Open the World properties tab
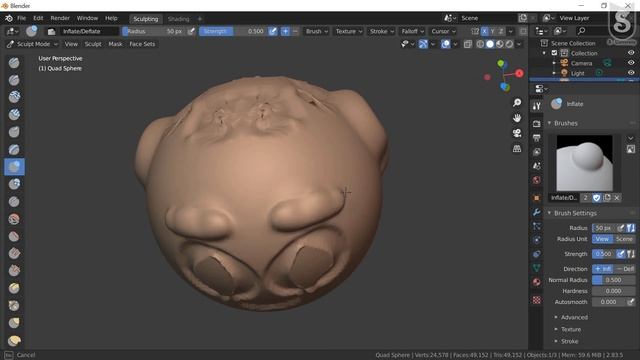Screen dimensions: 640x360 (537, 180)
